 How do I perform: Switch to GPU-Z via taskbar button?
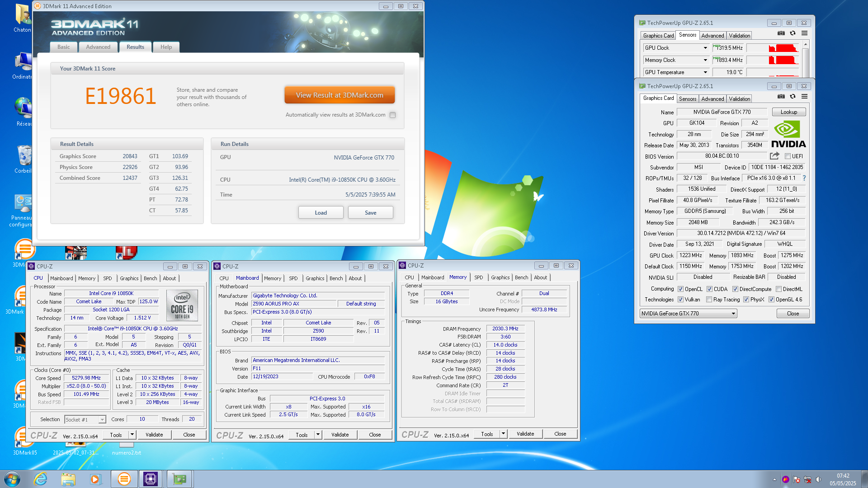179,479
